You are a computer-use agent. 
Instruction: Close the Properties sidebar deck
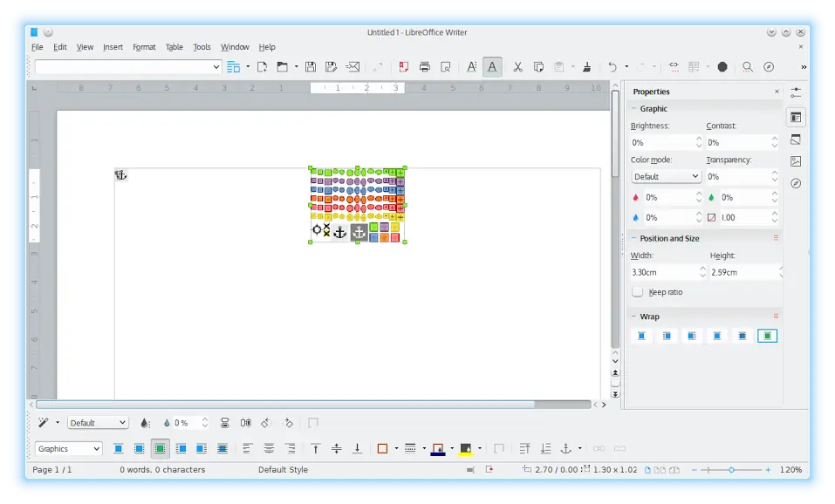pyautogui.click(x=777, y=92)
